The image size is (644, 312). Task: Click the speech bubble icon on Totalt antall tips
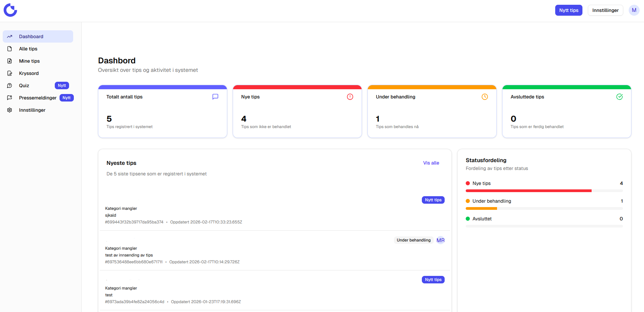click(x=215, y=97)
